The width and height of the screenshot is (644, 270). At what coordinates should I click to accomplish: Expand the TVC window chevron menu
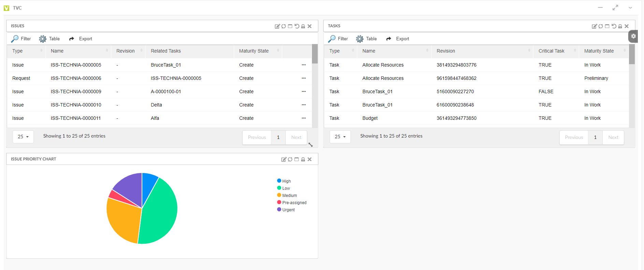[x=630, y=8]
